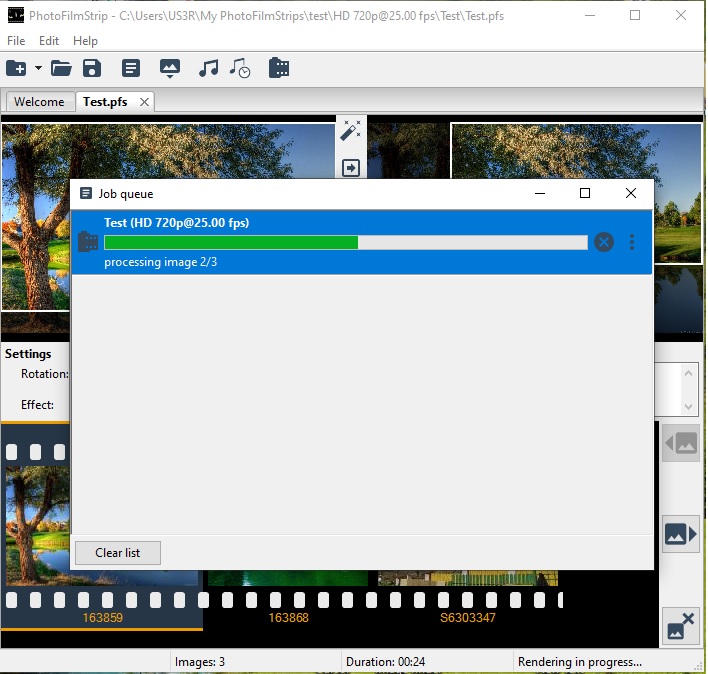The height and width of the screenshot is (674, 708).
Task: Click the render job progress bar
Action: [x=345, y=242]
